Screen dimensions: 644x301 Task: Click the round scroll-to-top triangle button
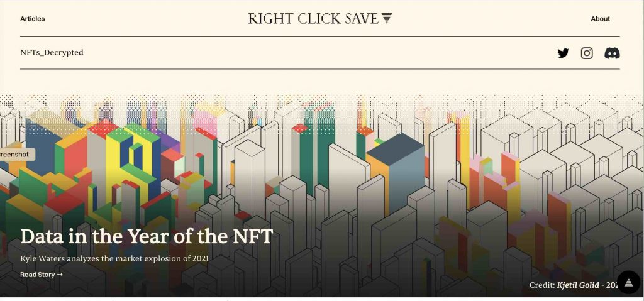point(628,282)
